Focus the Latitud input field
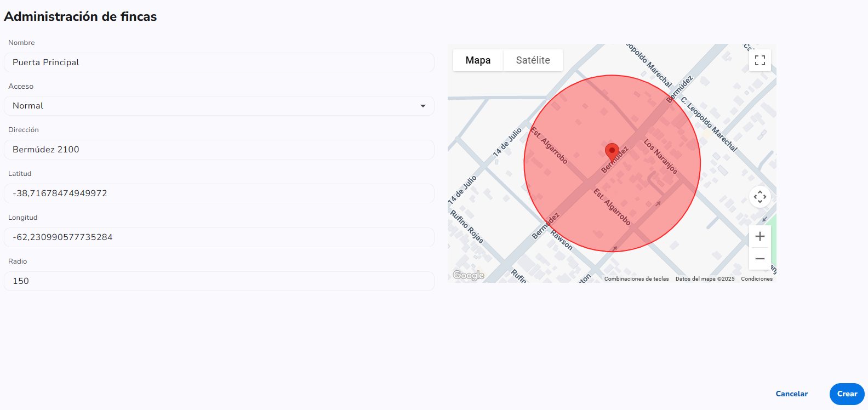The width and height of the screenshot is (868, 410). [x=219, y=193]
